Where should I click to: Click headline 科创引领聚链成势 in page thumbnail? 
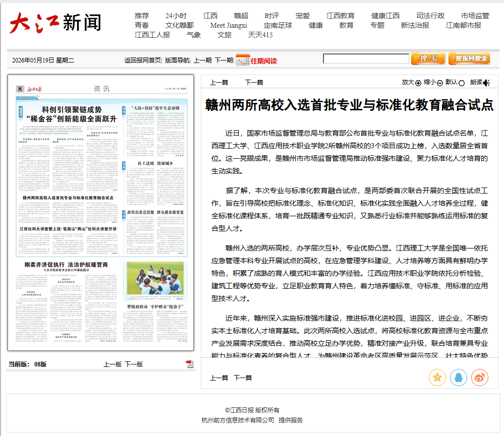pyautogui.click(x=72, y=110)
